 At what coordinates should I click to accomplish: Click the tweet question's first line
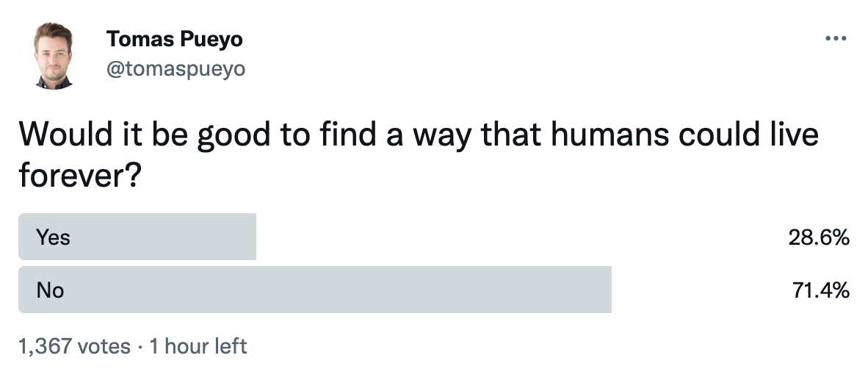pyautogui.click(x=418, y=137)
